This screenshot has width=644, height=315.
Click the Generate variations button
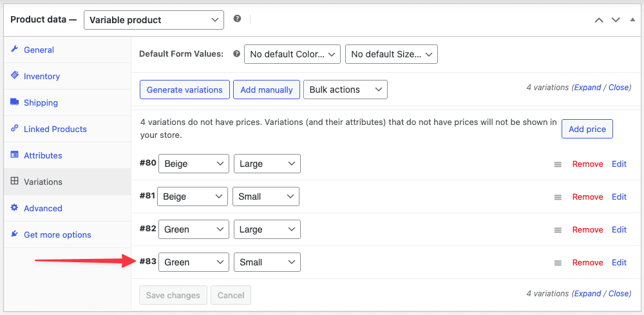point(184,90)
